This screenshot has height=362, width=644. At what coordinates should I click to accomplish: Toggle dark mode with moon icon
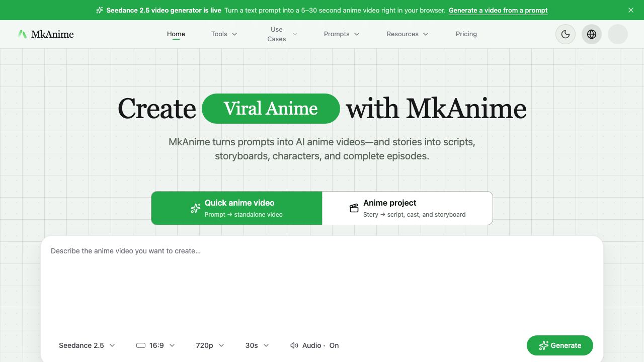click(566, 34)
